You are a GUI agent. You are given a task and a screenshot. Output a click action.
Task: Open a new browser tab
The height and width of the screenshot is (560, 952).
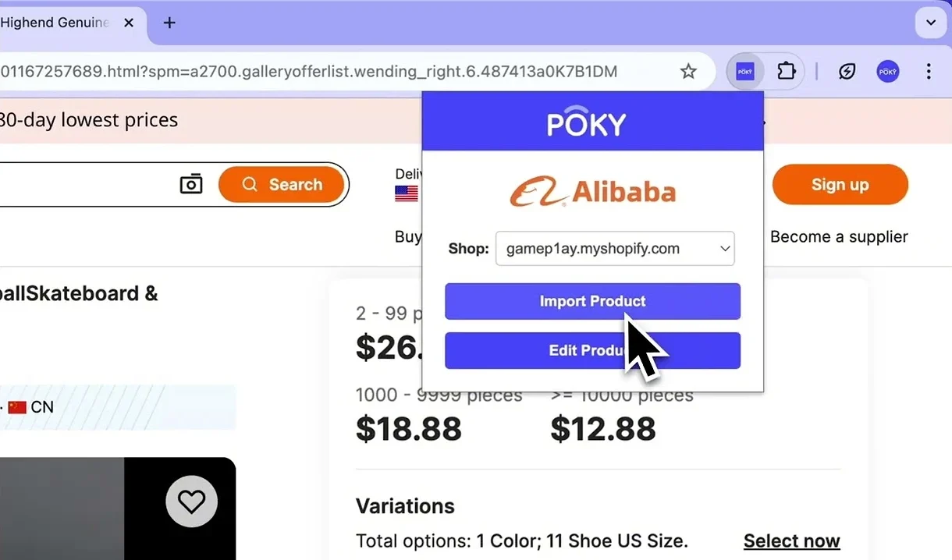(169, 23)
